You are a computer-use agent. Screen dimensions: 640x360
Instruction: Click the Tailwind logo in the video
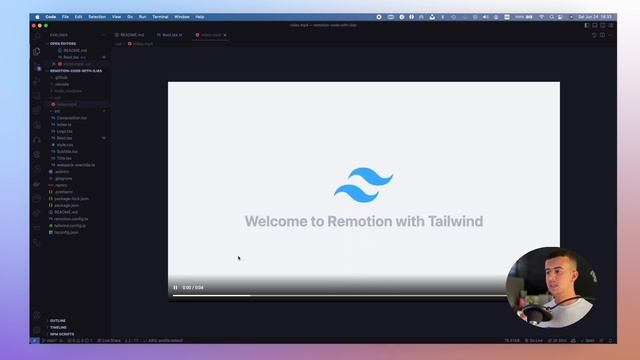pyautogui.click(x=364, y=185)
